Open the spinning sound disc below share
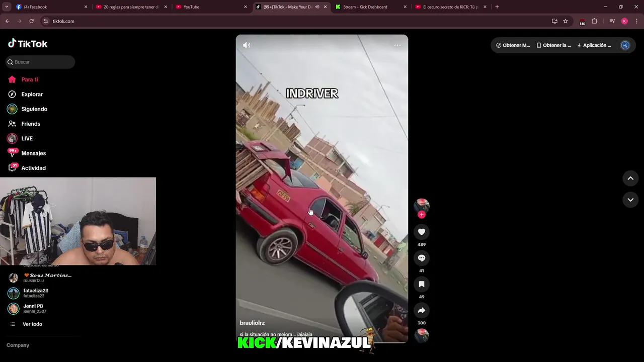The image size is (644, 362). click(422, 335)
